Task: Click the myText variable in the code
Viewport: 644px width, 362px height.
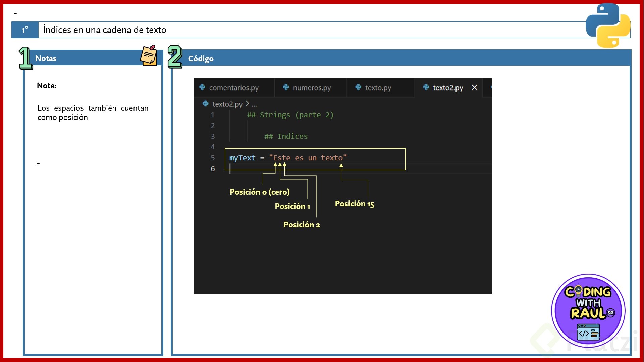Action: click(242, 158)
